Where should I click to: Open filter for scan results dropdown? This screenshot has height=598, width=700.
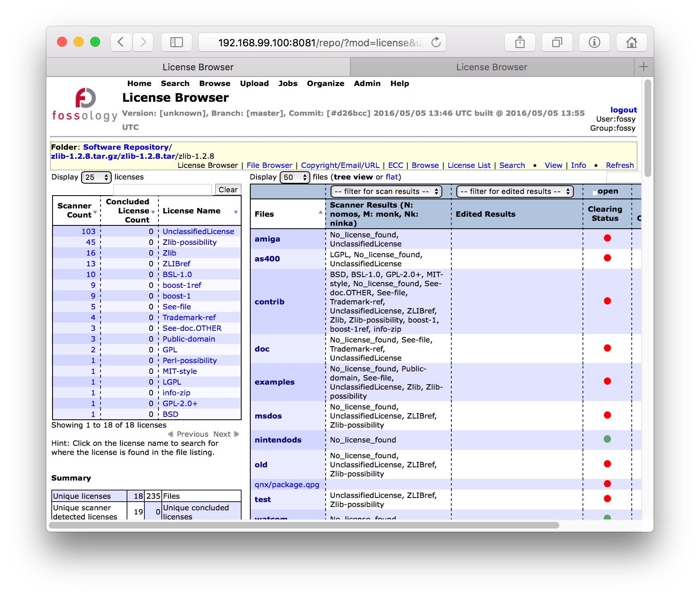(386, 191)
